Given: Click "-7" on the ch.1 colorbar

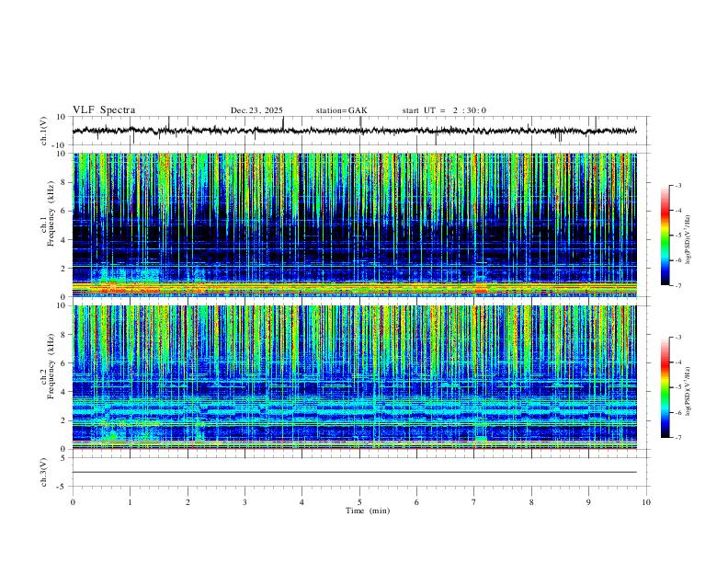Looking at the screenshot, I should coord(677,285).
